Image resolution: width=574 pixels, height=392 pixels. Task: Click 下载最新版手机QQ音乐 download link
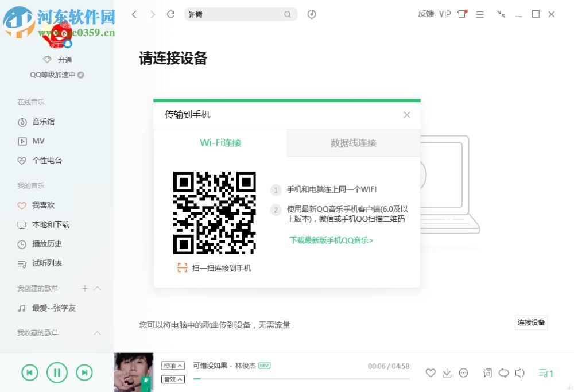(x=331, y=240)
